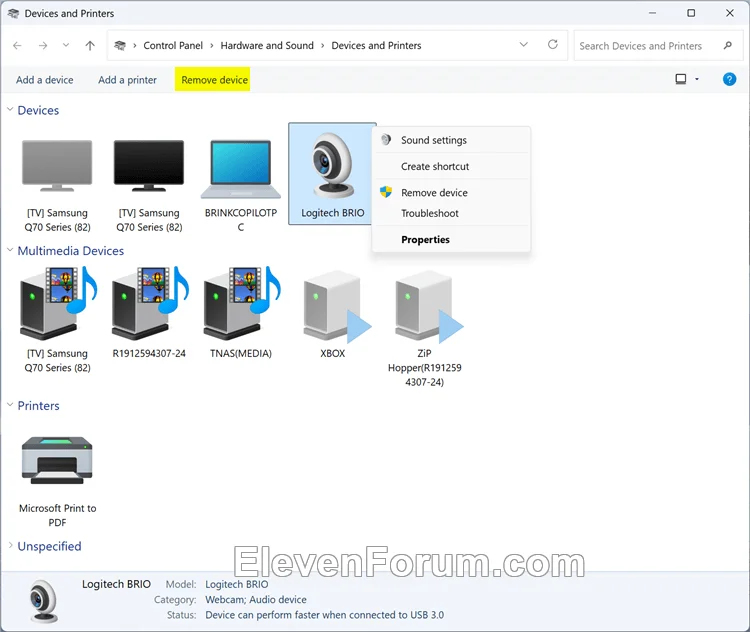750x632 pixels.
Task: Open the address bar history dropdown
Action: tap(524, 44)
